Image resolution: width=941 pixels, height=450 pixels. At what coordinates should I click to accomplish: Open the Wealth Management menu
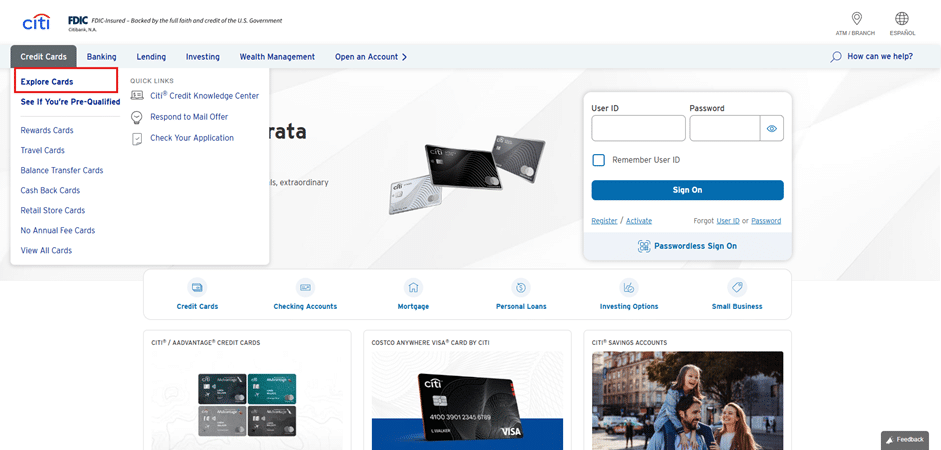(277, 57)
